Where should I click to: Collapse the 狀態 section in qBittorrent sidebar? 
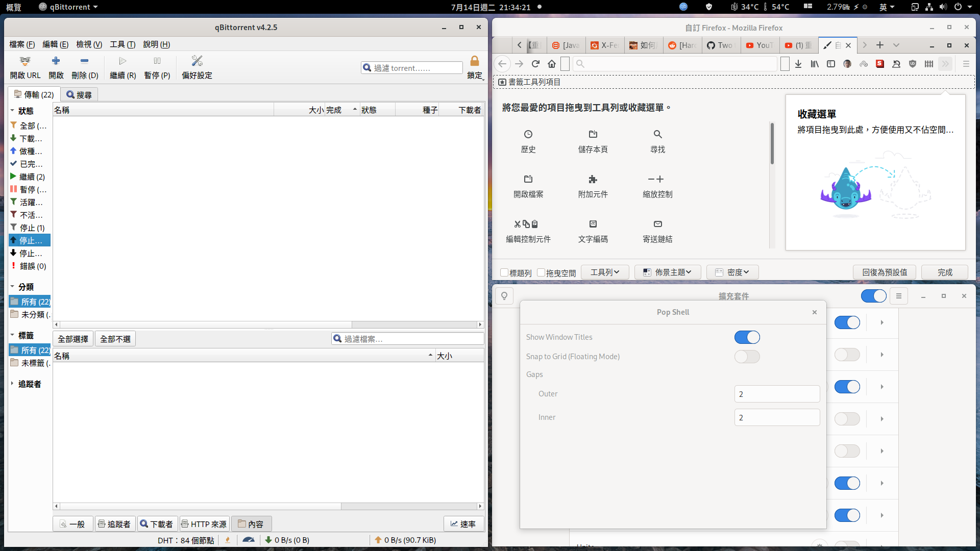12,110
